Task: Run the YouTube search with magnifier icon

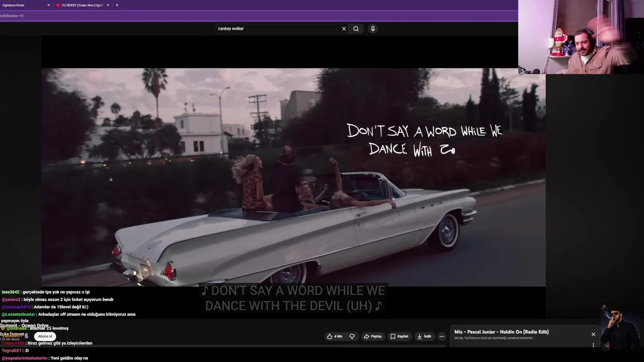Action: point(356,29)
